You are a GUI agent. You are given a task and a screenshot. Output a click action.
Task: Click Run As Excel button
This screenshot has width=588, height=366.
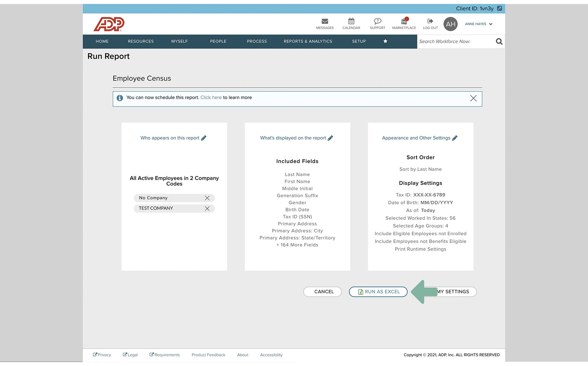(378, 292)
